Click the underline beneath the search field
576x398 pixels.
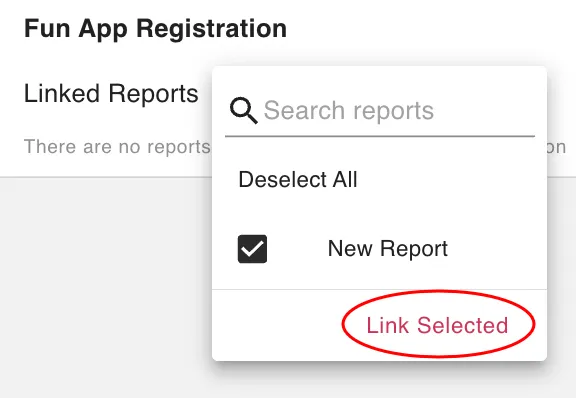[x=379, y=136]
